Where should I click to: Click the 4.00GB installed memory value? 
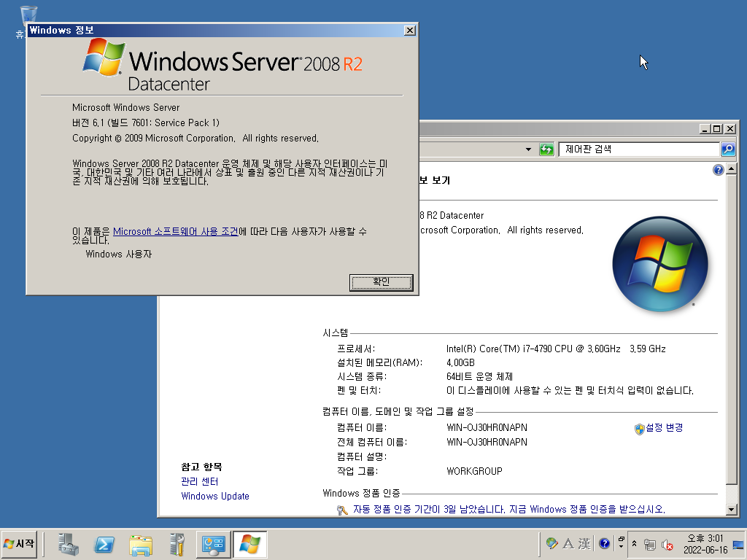click(461, 363)
